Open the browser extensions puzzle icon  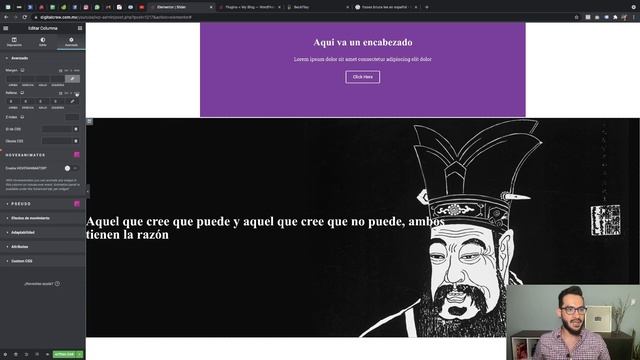[615, 17]
